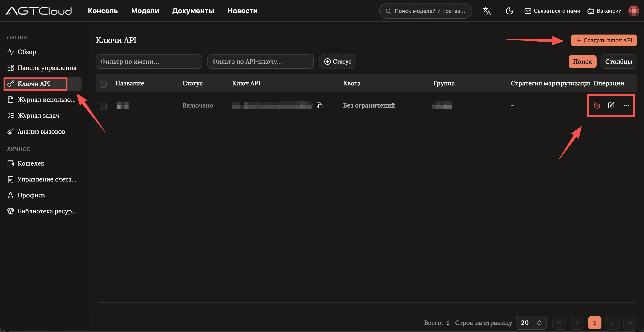Change rows per page from 20

[x=531, y=322]
